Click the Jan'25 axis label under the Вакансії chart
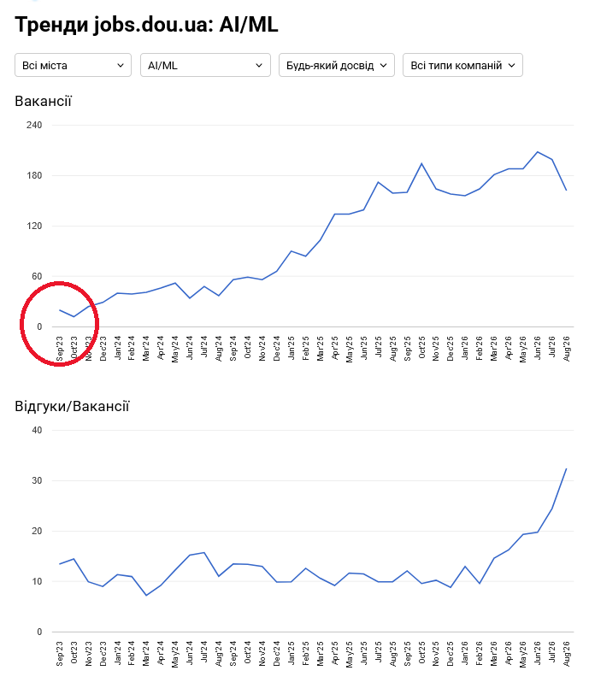Viewport: 589px width, 700px height. [292, 349]
